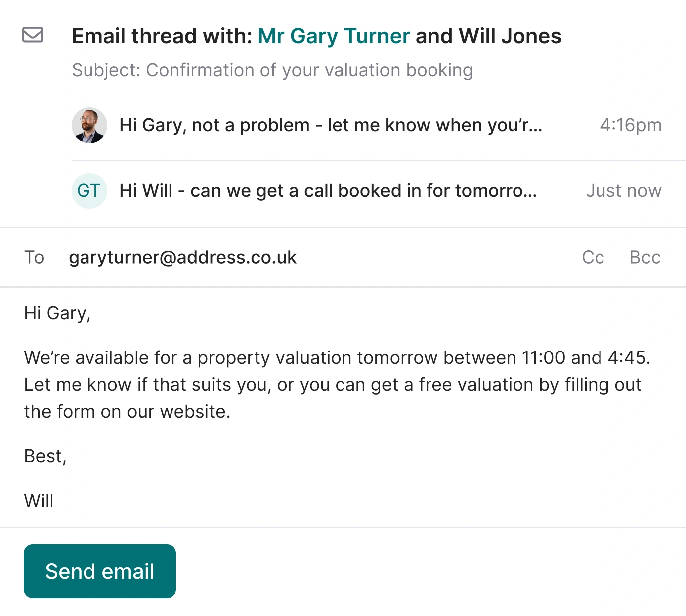Click the GT initials avatar
Screen dimensions: 686x616
[89, 191]
